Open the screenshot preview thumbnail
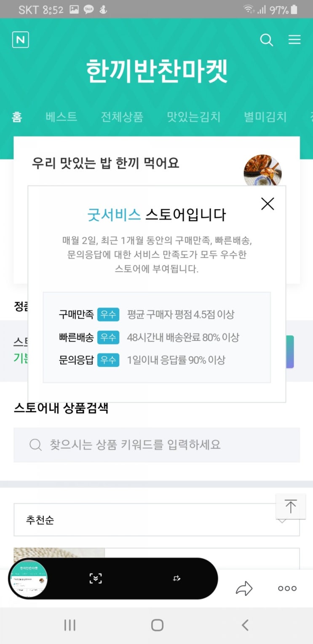Image resolution: width=313 pixels, height=644 pixels. click(x=29, y=579)
